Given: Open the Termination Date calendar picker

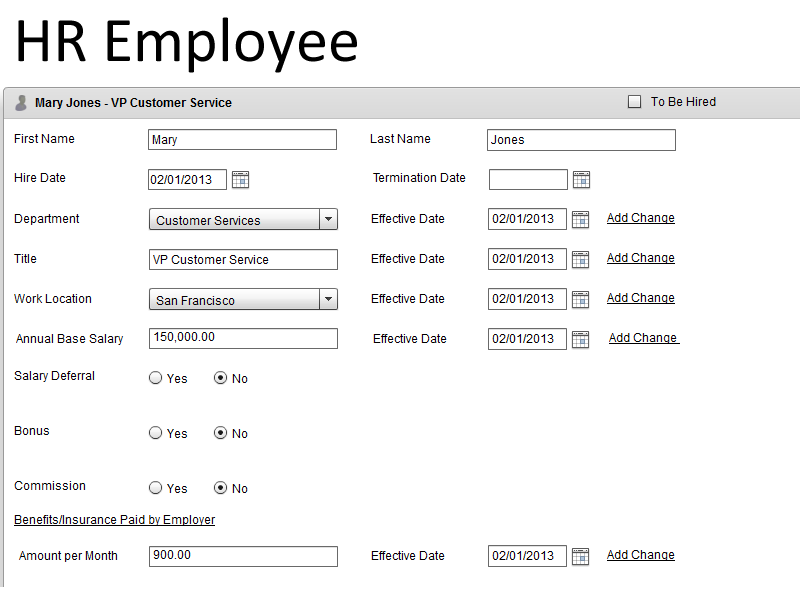Looking at the screenshot, I should (x=581, y=180).
